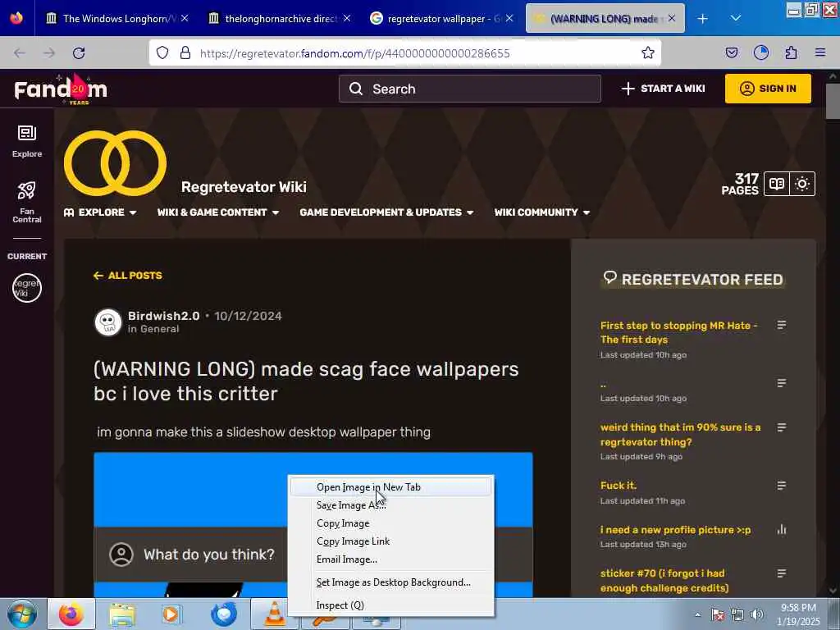Choose Inspect (Q) from context menu
This screenshot has width=840, height=630.
point(390,605)
